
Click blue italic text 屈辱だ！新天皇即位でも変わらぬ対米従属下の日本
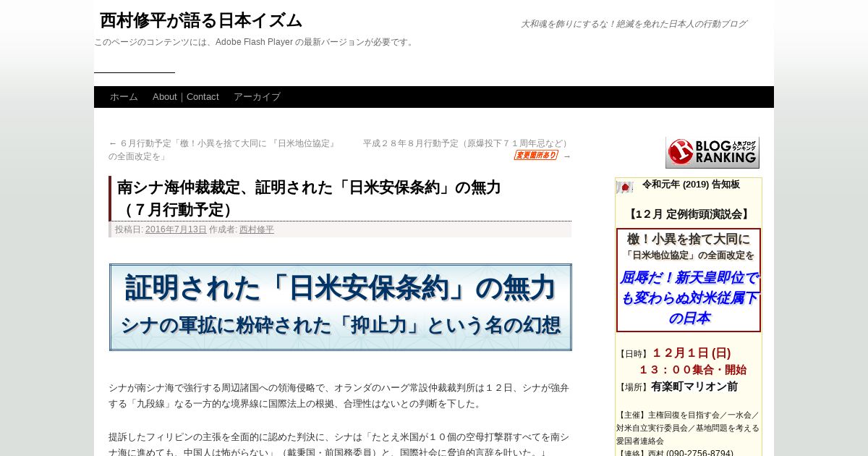click(x=689, y=297)
